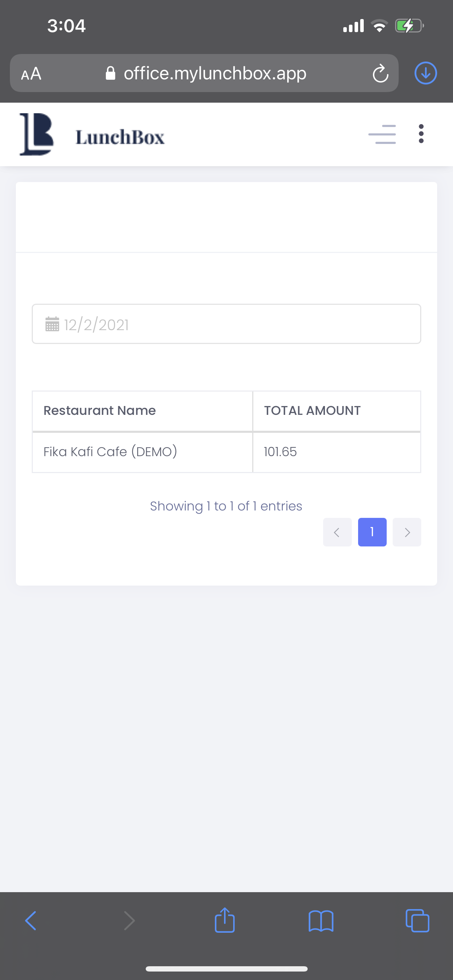This screenshot has height=980, width=453.
Task: Go back with Safari back arrow
Action: pyautogui.click(x=31, y=921)
